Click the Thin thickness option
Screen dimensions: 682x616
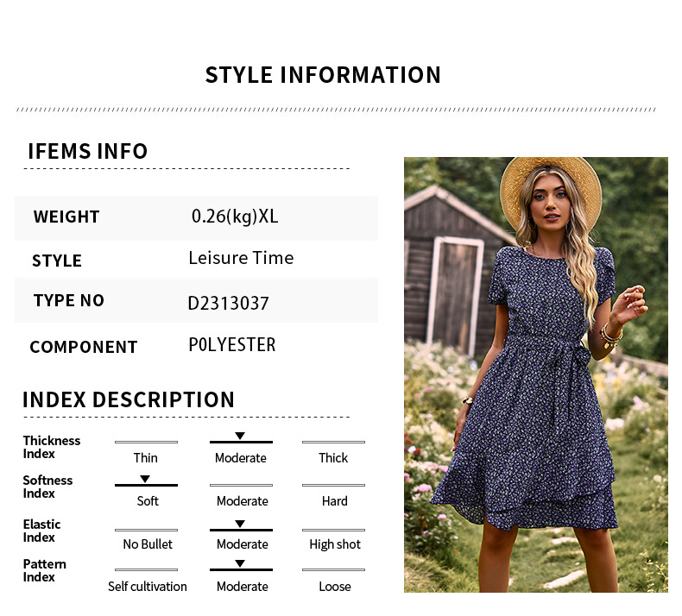click(x=146, y=458)
